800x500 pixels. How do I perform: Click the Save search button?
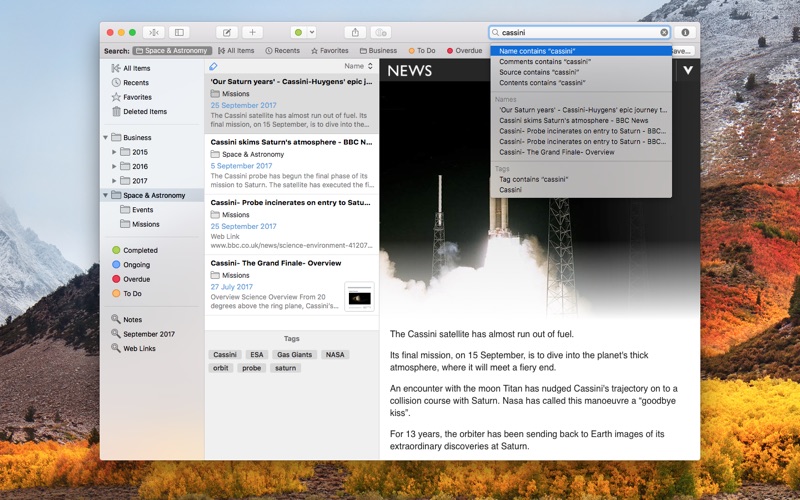point(683,51)
